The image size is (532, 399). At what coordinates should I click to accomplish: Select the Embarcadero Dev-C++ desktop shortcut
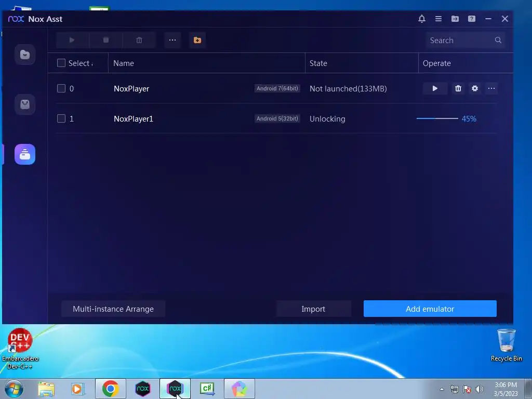[20, 349]
